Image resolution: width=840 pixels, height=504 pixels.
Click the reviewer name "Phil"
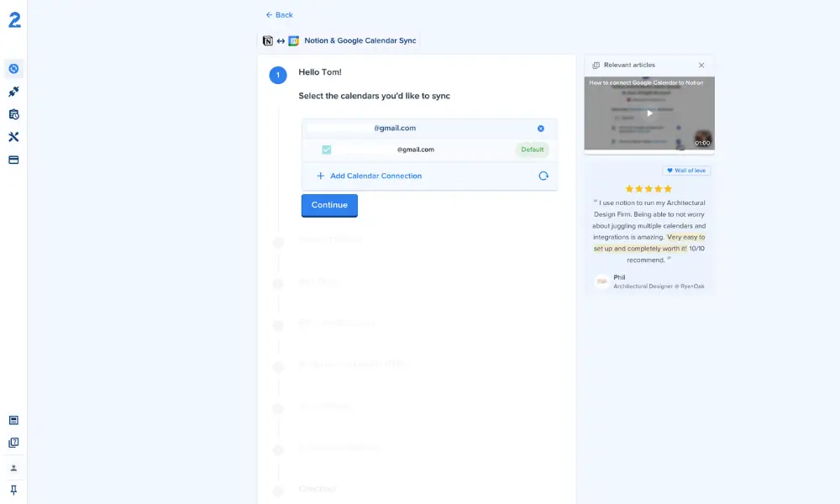619,277
